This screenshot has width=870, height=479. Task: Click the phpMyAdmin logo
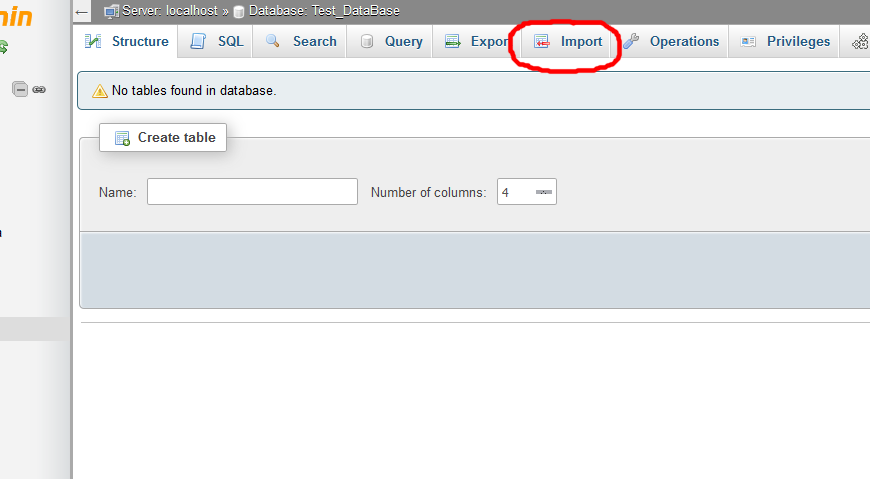15,17
